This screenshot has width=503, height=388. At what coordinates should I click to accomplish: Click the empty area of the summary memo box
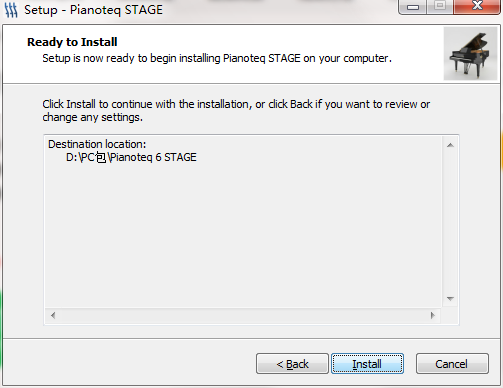243,233
